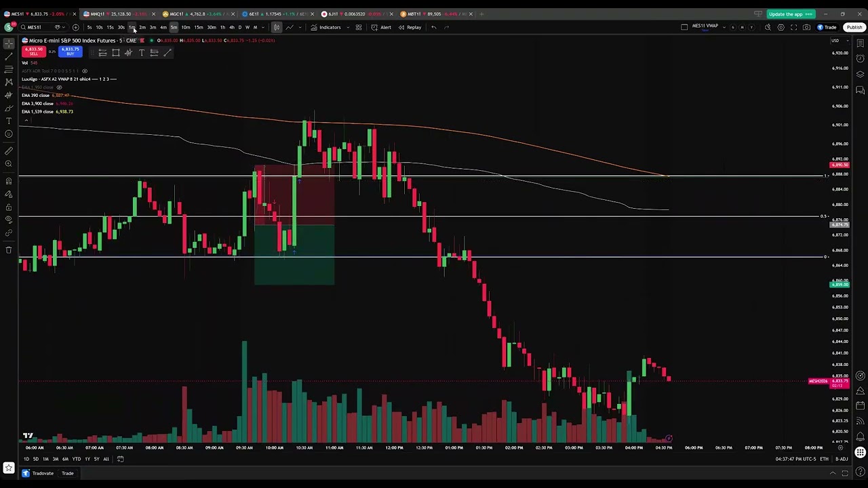The width and height of the screenshot is (868, 488).
Task: Select the ruler measure tool
Action: (9, 151)
